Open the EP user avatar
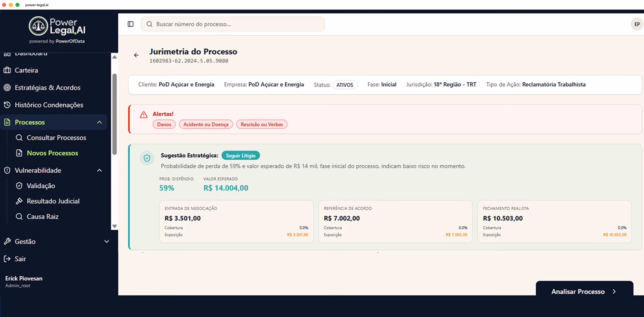Image resolution: width=644 pixels, height=317 pixels. point(637,24)
